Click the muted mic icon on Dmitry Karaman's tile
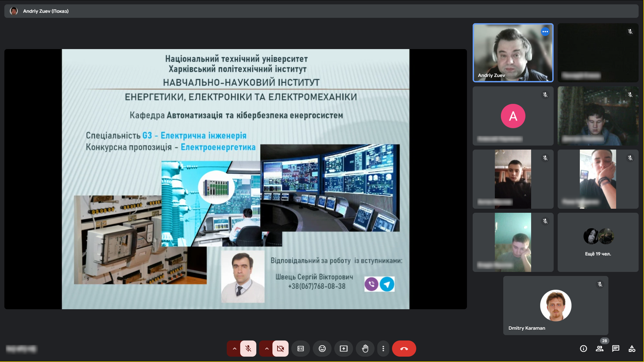644x362 pixels. 600,284
